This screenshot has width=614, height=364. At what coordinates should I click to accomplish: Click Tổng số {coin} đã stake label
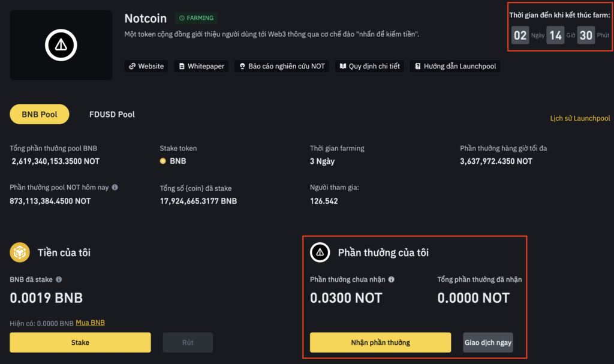(195, 188)
